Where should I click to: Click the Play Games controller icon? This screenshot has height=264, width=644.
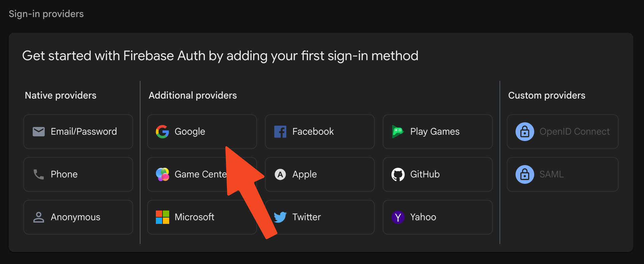click(398, 132)
